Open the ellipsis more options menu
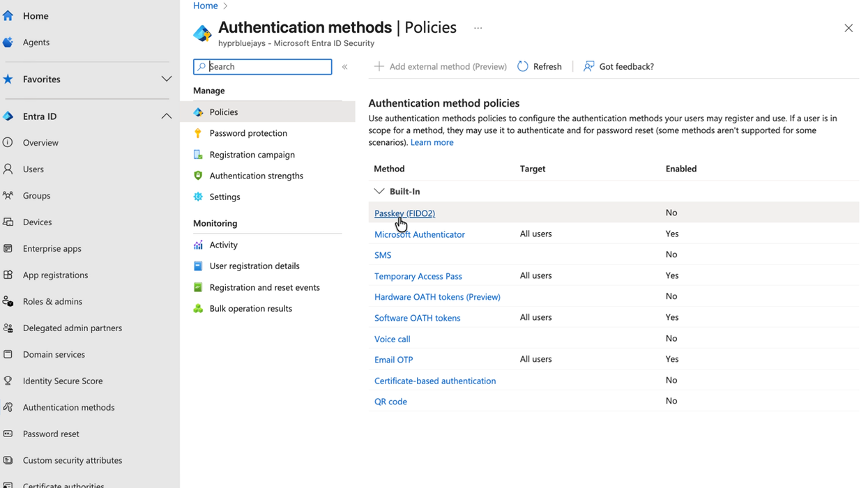This screenshot has height=488, width=868. pyautogui.click(x=478, y=28)
